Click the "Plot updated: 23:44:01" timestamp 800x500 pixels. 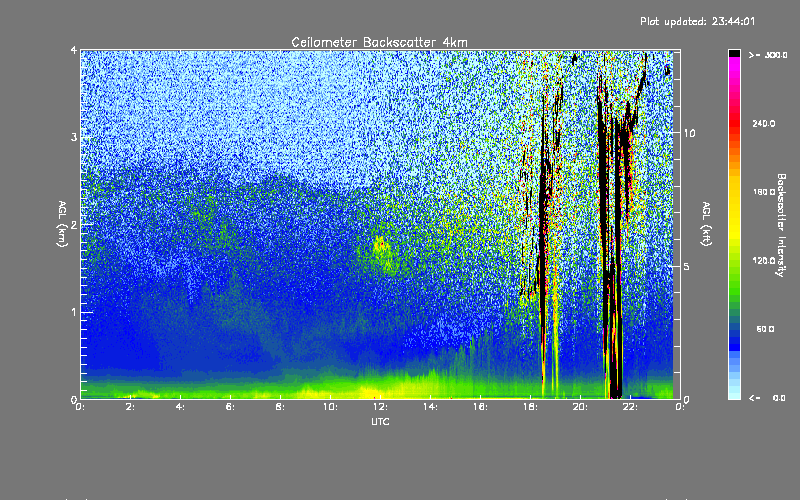point(697,21)
